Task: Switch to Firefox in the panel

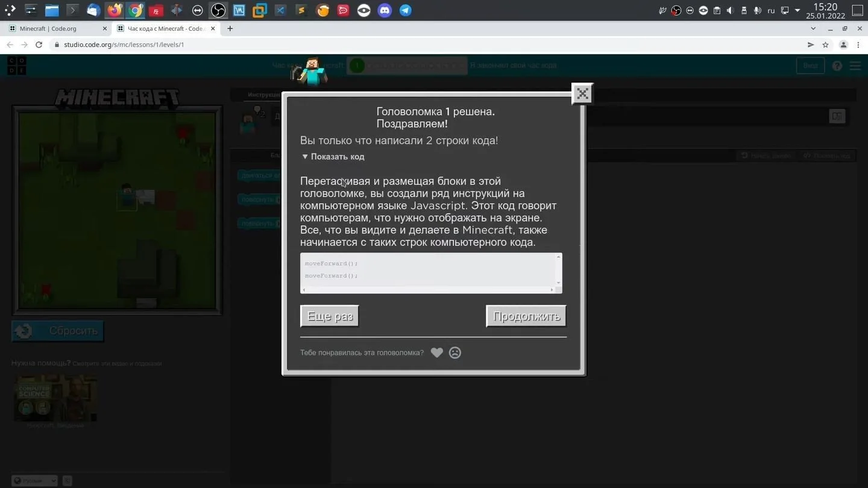Action: point(114,10)
